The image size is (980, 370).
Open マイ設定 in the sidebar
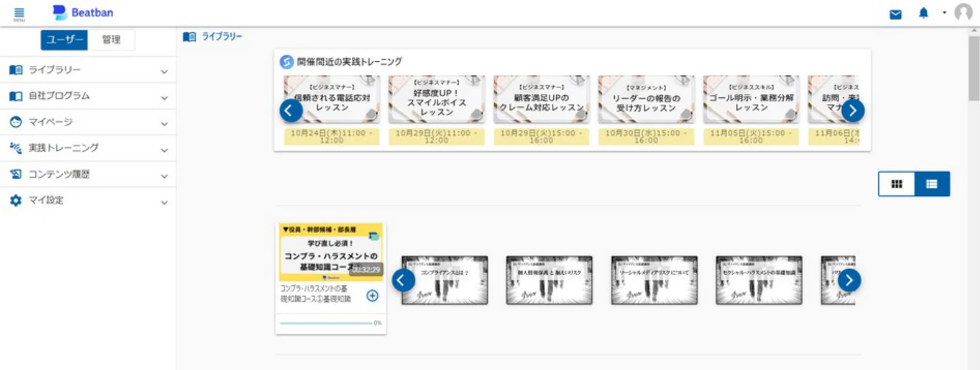coord(88,200)
